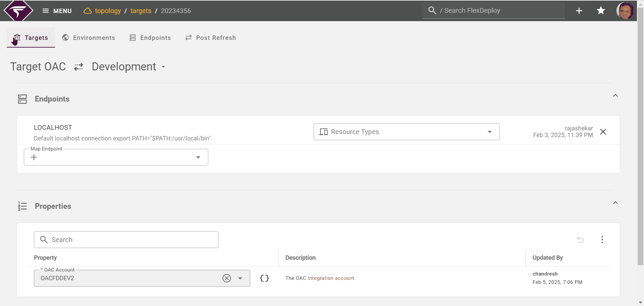Click the LOCALHOST endpoint description text
The width and height of the screenshot is (644, 306).
122,138
